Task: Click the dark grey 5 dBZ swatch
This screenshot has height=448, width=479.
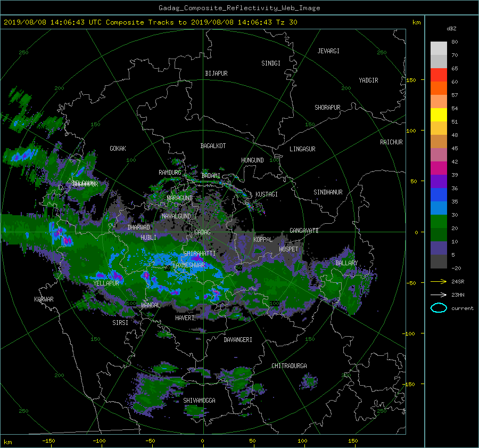Action: coord(439,262)
